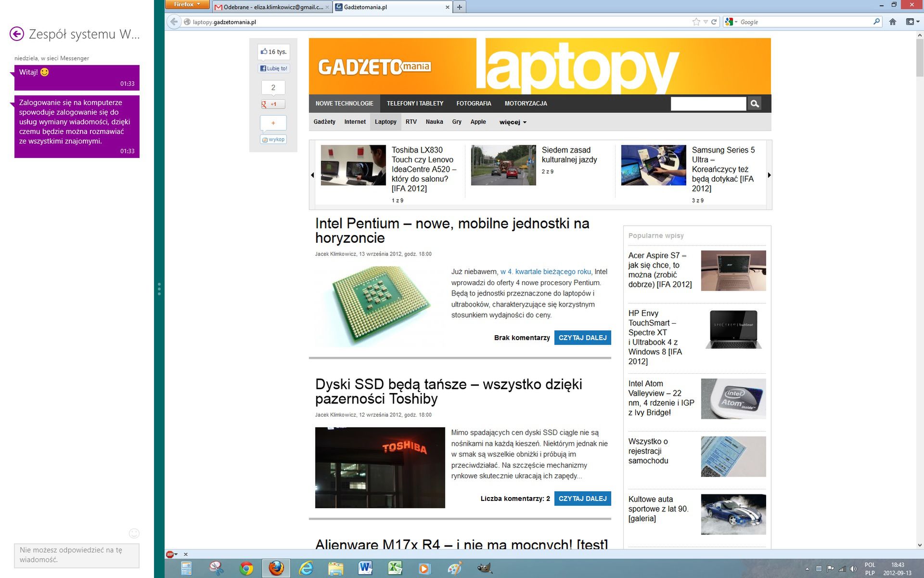Open File Explorer from the taskbar
This screenshot has width=924, height=578.
(335, 568)
